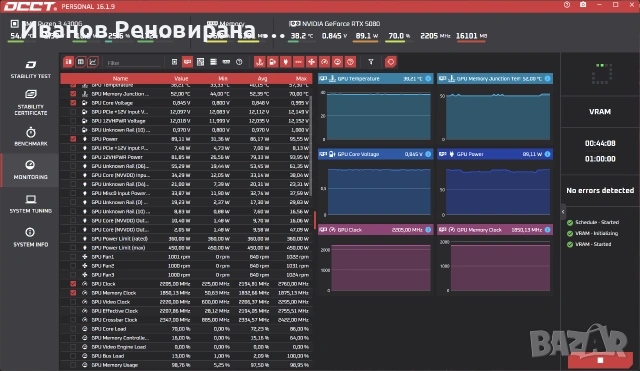Screen dimensions: 640x371
Task: Switch to table-and-graphs split view icon
Action: [68, 62]
